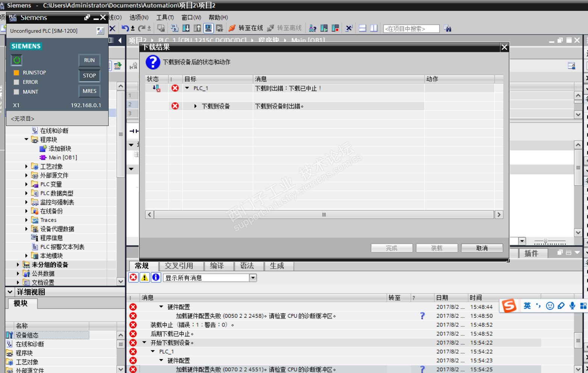Click the Sogou emoji smiley icon

[550, 306]
